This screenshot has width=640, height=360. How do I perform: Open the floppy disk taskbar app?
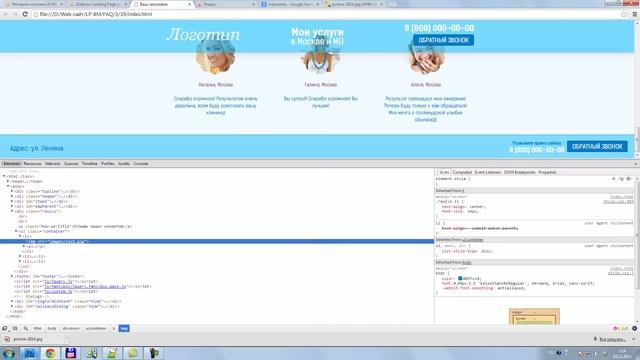[71, 353]
